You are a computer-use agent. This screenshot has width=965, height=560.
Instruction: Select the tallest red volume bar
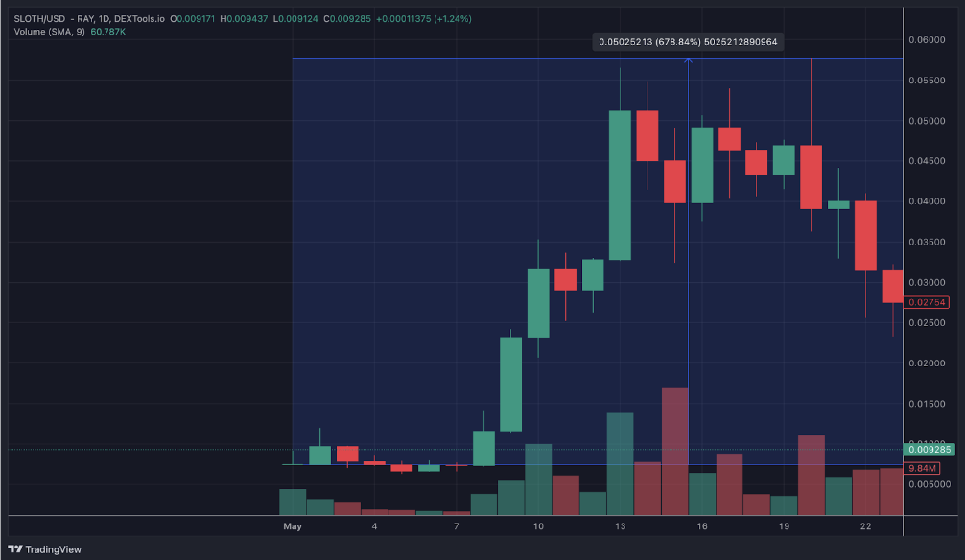point(674,451)
